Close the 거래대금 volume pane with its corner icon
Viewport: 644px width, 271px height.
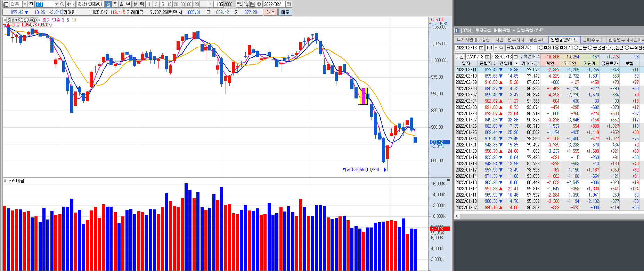click(x=449, y=180)
